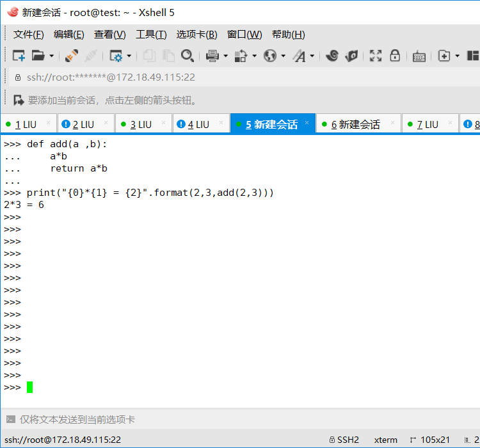This screenshot has height=448, width=480.
Task: Click the Keyboard mapping toolbar icon
Action: click(419, 56)
